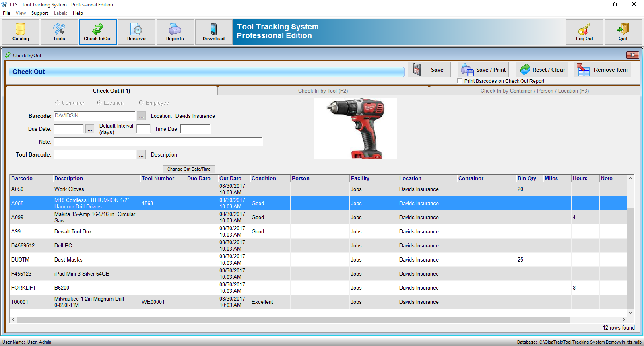644x346 pixels.
Task: Sort by the Out Date column header
Action: (x=234, y=178)
